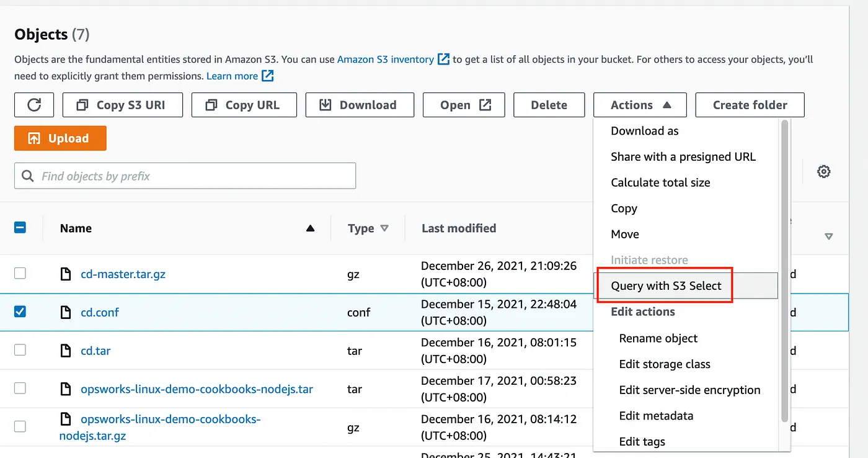Open the Learn more link

tap(232, 76)
